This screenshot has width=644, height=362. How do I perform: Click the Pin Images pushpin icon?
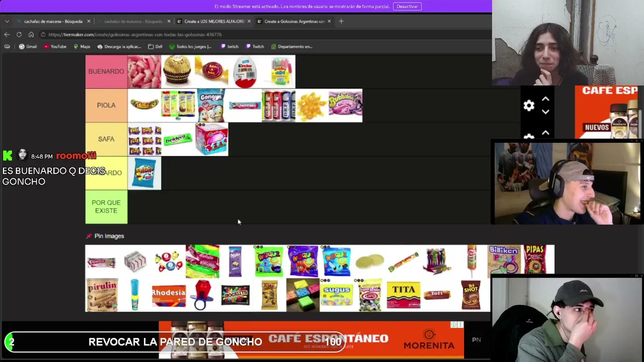tap(89, 236)
